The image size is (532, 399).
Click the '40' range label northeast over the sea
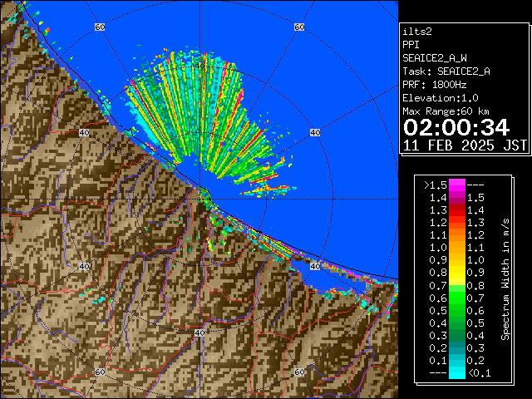coord(315,132)
